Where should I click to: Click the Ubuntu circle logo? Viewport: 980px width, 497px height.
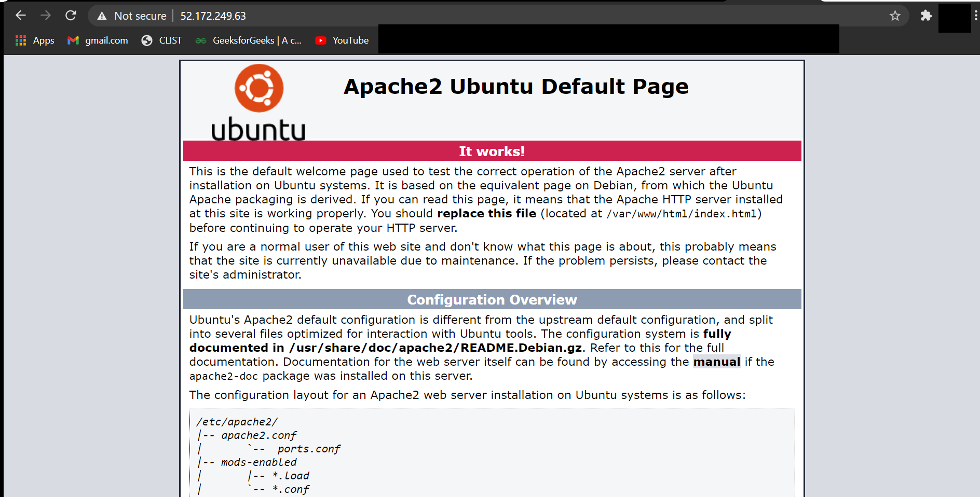259,88
